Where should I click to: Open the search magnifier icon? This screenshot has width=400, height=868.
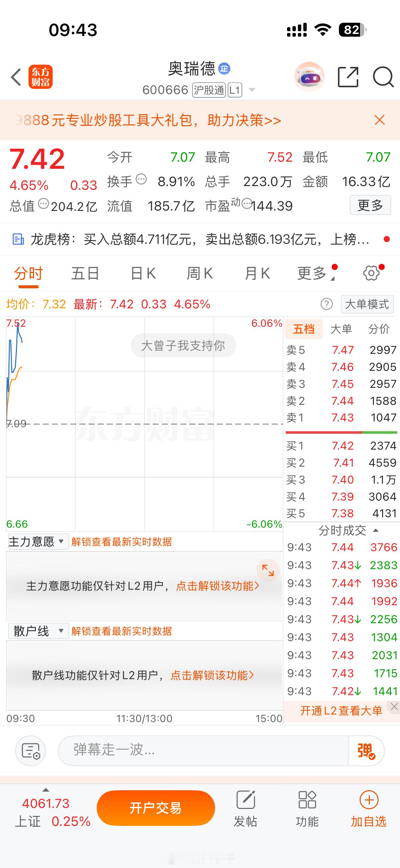click(x=383, y=77)
